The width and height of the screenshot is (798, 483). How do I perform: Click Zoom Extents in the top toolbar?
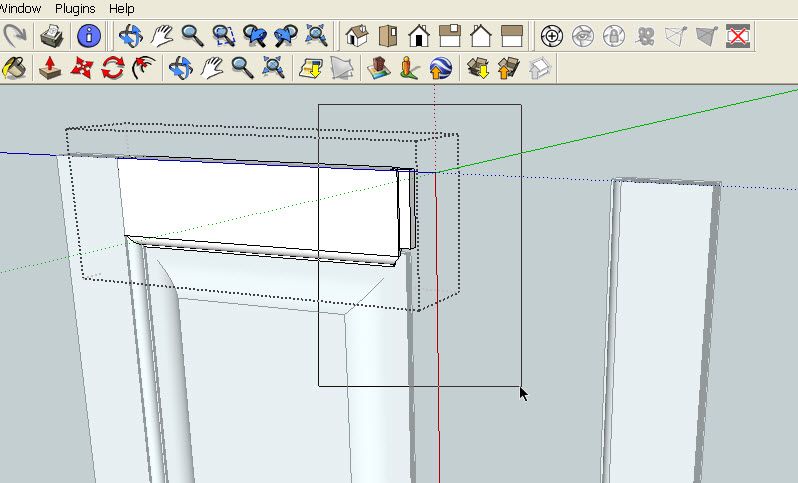click(317, 37)
